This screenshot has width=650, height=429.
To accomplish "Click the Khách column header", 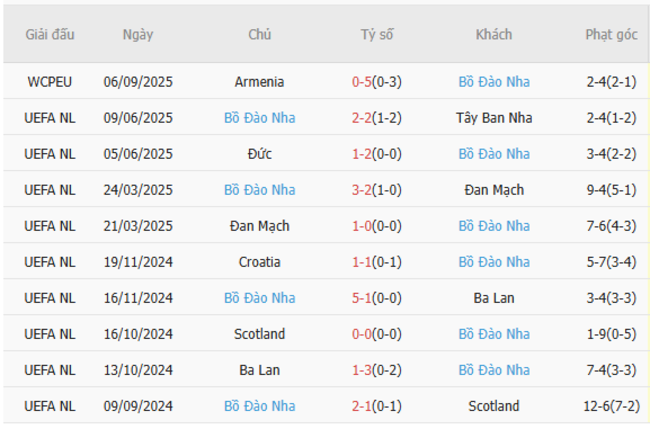I will [494, 35].
